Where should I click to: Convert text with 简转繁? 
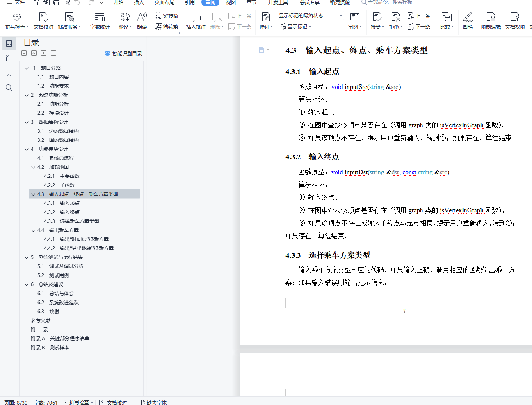coord(167,27)
